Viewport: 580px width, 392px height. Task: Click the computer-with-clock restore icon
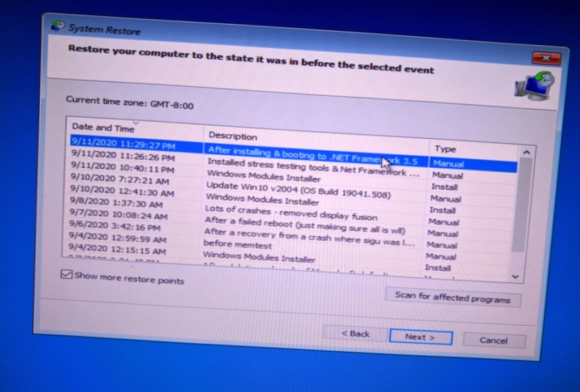point(535,86)
